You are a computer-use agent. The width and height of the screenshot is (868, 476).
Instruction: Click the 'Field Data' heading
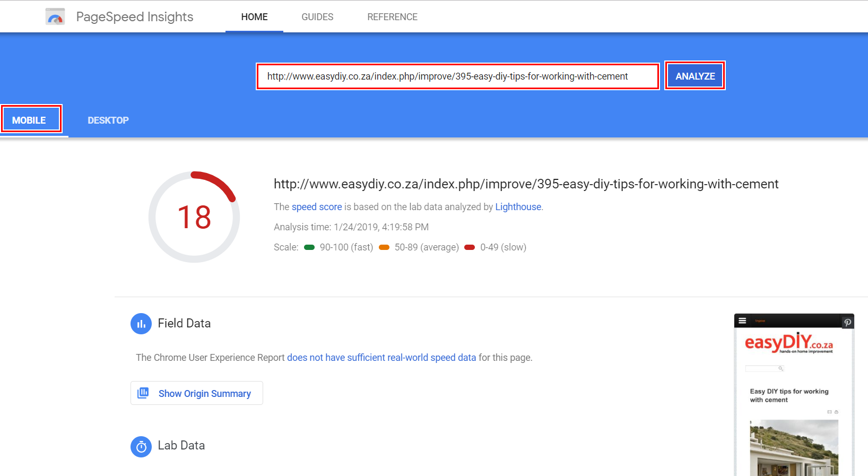184,323
